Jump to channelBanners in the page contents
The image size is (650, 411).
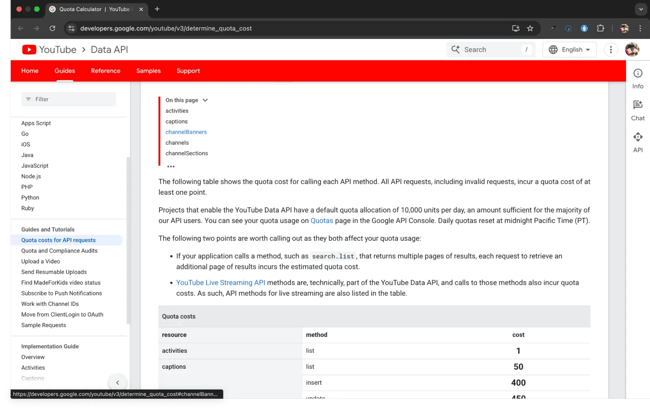[x=186, y=132]
